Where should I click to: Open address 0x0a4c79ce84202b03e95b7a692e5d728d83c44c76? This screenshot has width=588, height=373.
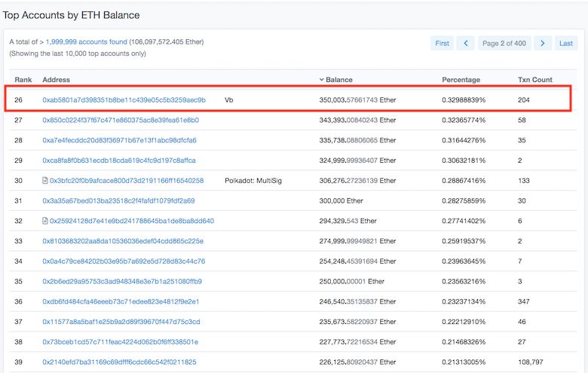[x=124, y=261]
